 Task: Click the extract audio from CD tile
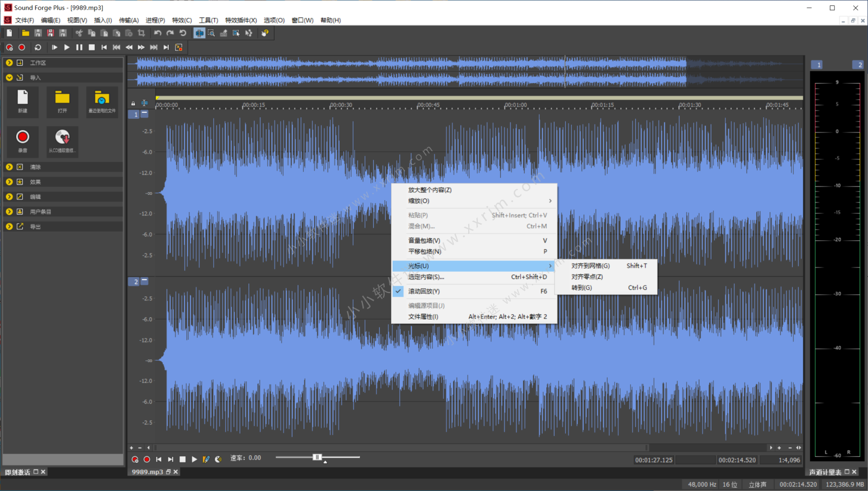pos(62,142)
